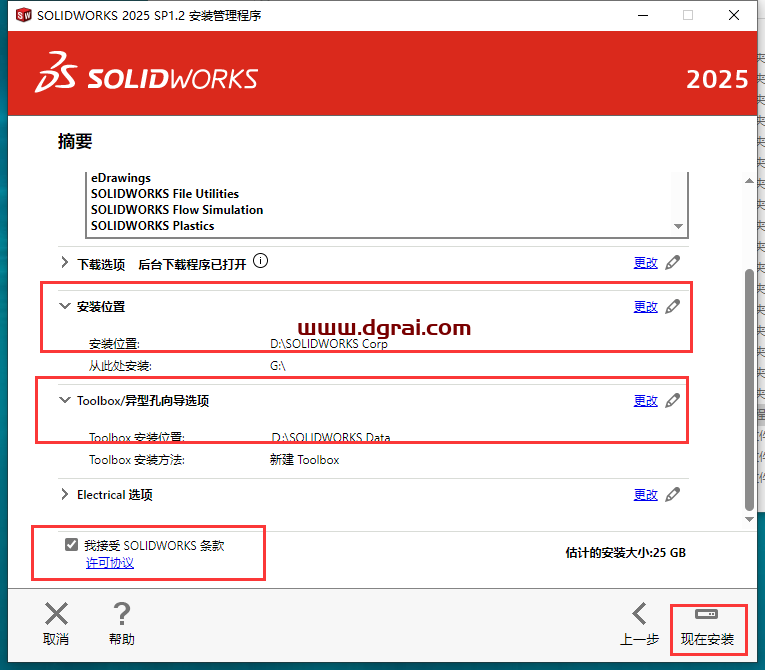The height and width of the screenshot is (670, 765).
Task: Open 帮助 with the question mark
Action: [x=121, y=624]
